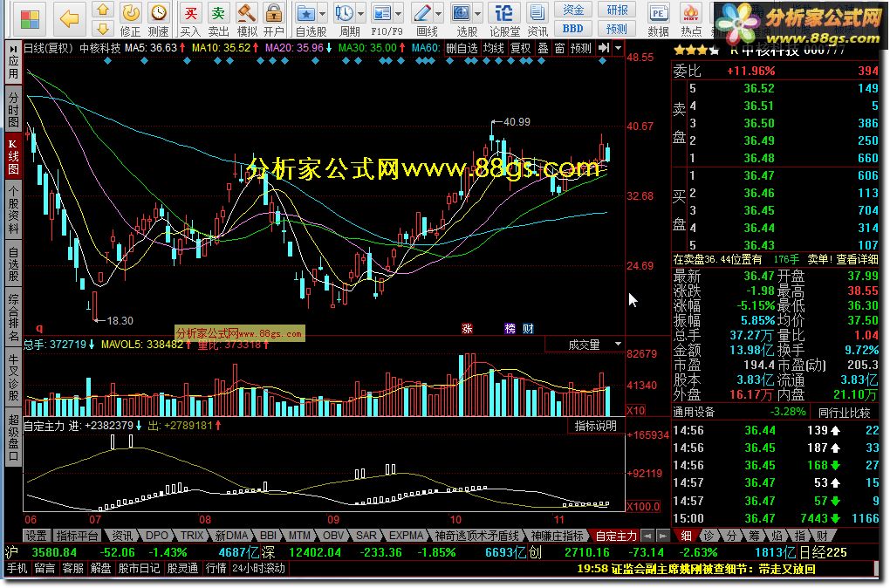Toggle 均线 moving averages display
This screenshot has width=890, height=588.
tap(494, 48)
